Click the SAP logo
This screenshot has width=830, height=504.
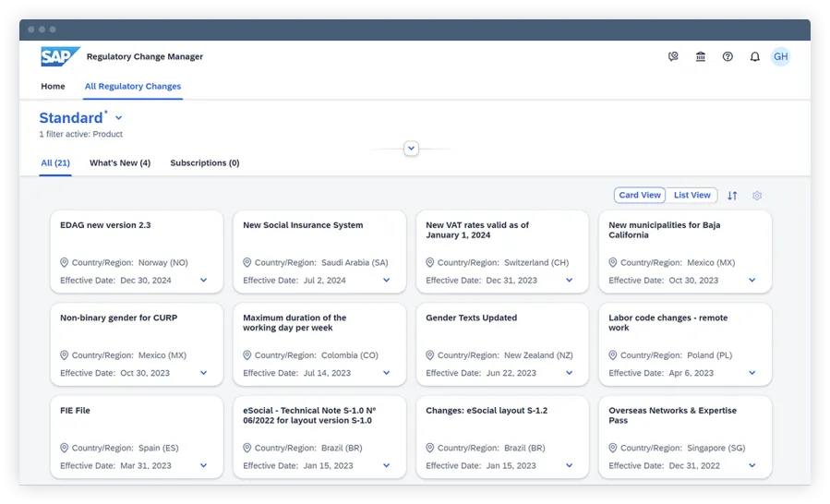(60, 56)
